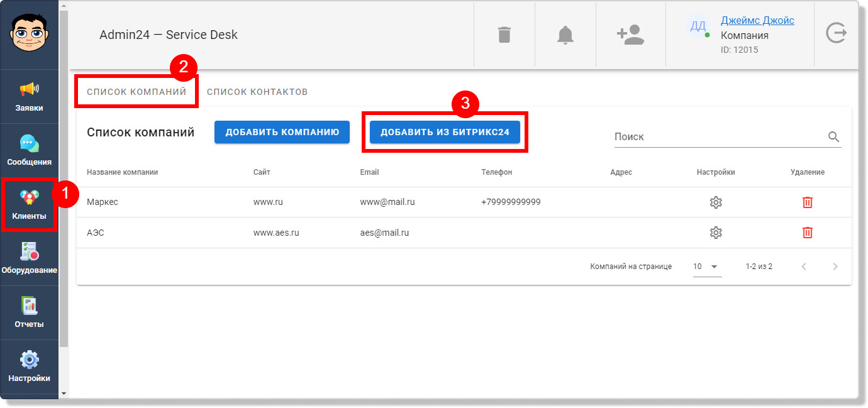Click the Admin24 — Service Desk title
The height and width of the screenshot is (408, 868).
(x=169, y=35)
